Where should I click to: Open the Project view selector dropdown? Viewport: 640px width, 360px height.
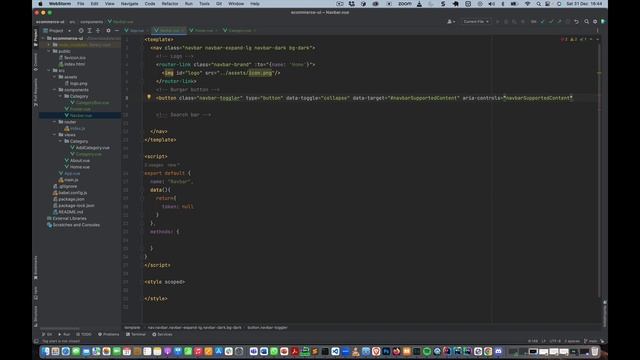pos(57,31)
